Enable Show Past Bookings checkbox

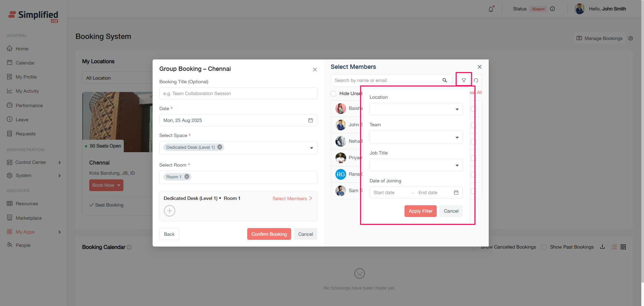click(x=544, y=247)
